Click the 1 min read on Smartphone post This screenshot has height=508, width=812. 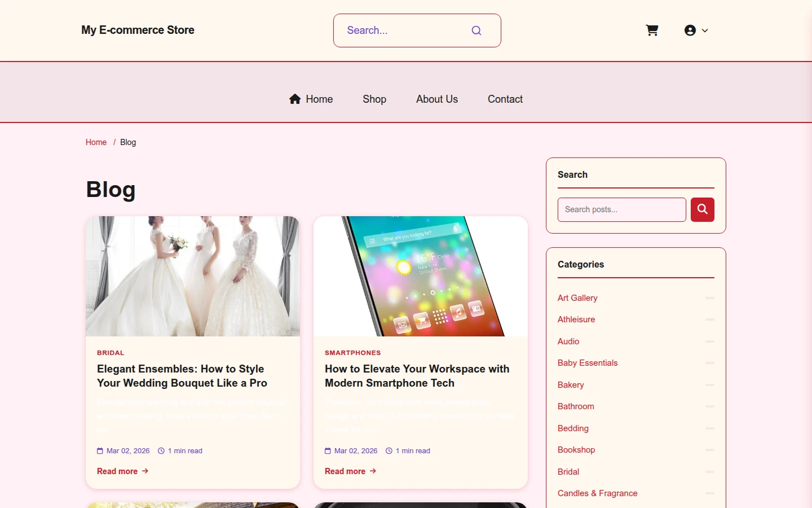click(413, 451)
